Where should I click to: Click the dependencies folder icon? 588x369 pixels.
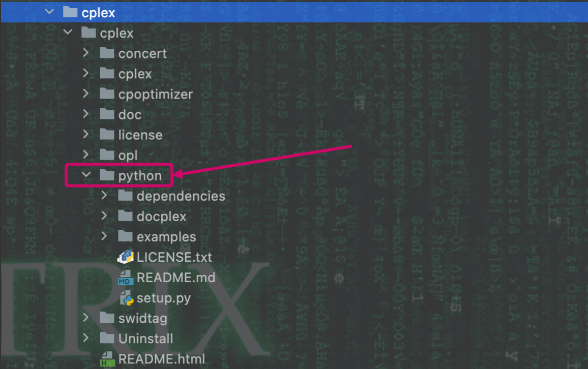(x=125, y=196)
